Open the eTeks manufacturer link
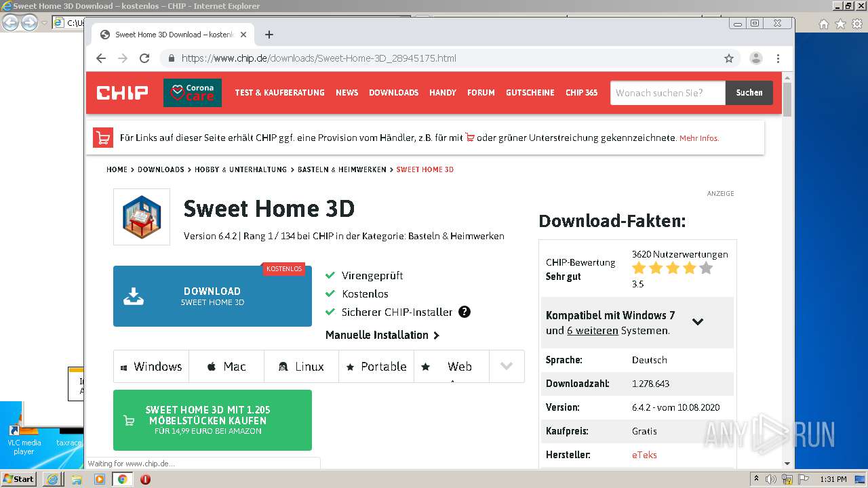The image size is (868, 488). [644, 455]
